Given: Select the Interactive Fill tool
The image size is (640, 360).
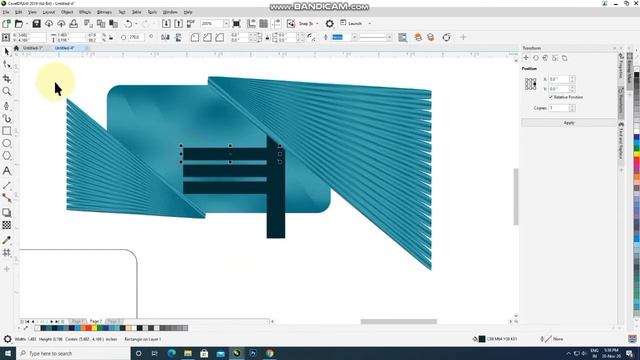Looking at the screenshot, I should [7, 253].
